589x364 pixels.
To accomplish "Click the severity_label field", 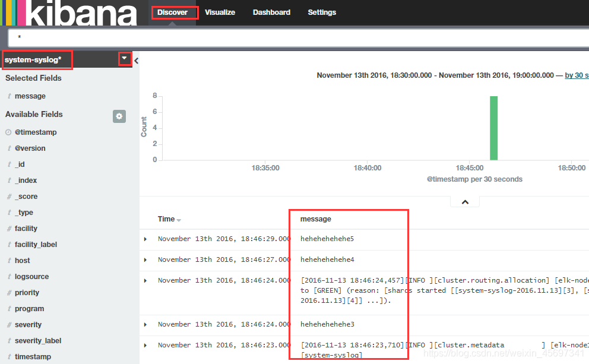I will 38,341.
